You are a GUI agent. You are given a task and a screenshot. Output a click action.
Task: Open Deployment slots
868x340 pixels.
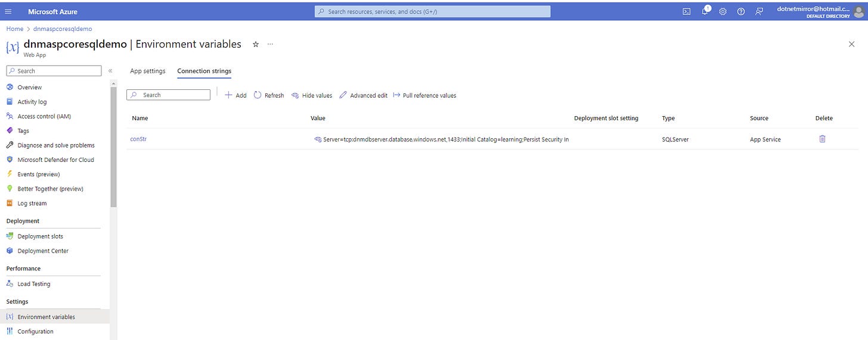click(x=41, y=236)
